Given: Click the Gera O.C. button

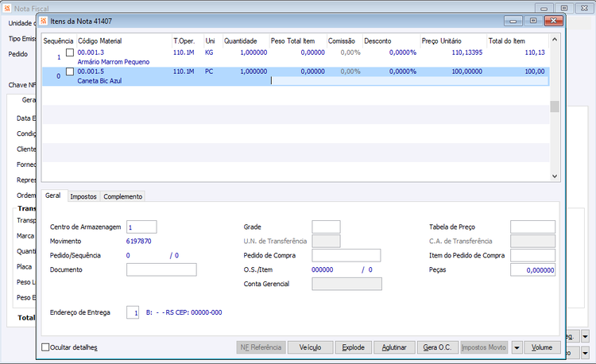Looking at the screenshot, I should coord(438,347).
